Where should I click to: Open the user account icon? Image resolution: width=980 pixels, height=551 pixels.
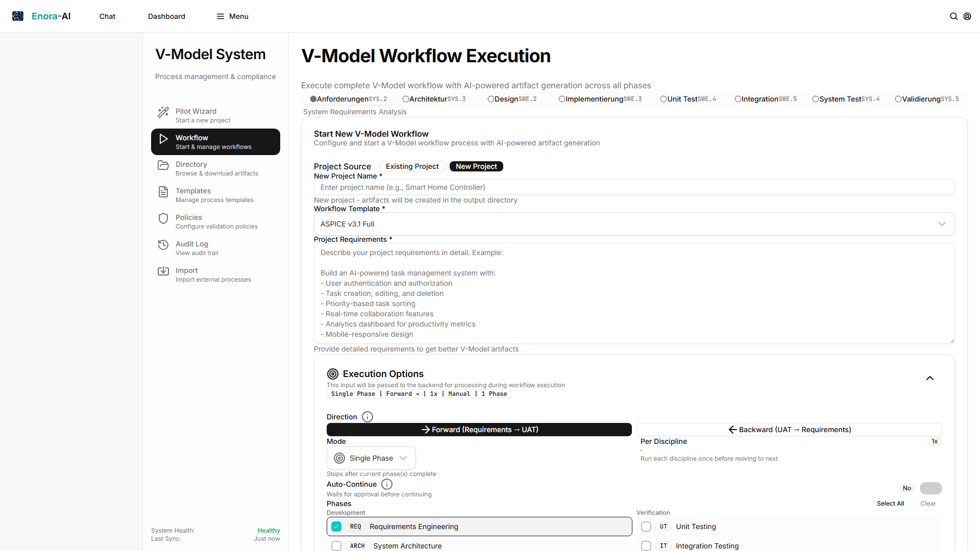[x=968, y=16]
